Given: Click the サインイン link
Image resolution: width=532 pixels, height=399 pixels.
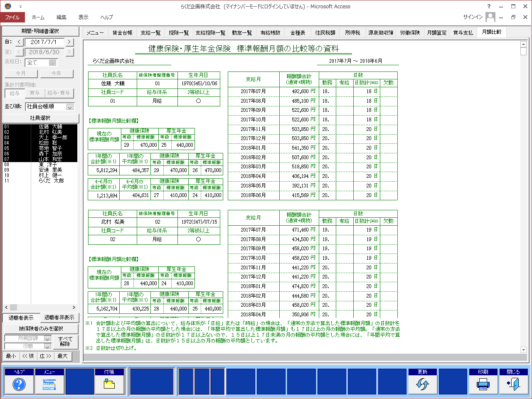Looking at the screenshot, I should coord(473,17).
